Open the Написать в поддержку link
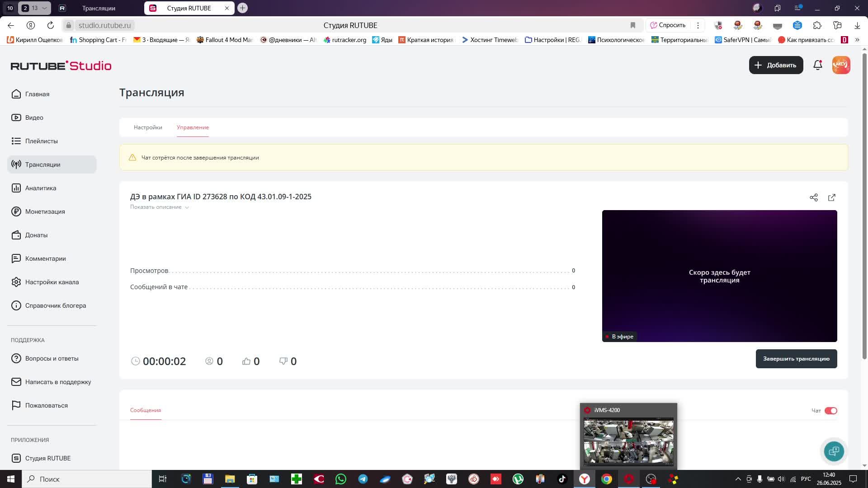The image size is (868, 488). tap(58, 382)
